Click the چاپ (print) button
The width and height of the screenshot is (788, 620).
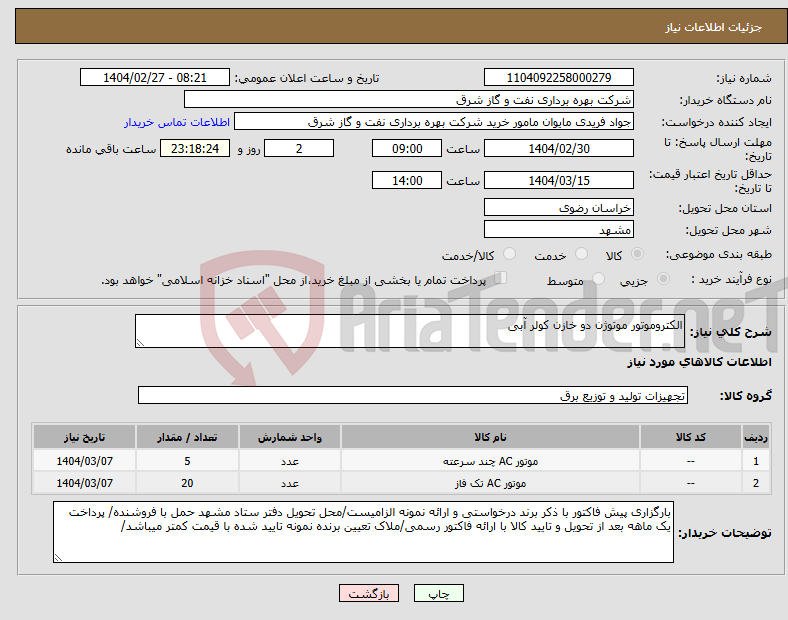[438, 593]
